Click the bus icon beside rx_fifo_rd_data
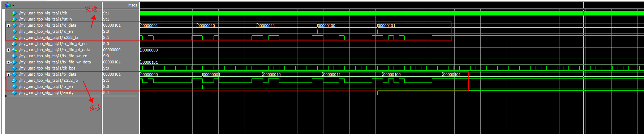The height and width of the screenshot is (134, 644). coord(14,50)
